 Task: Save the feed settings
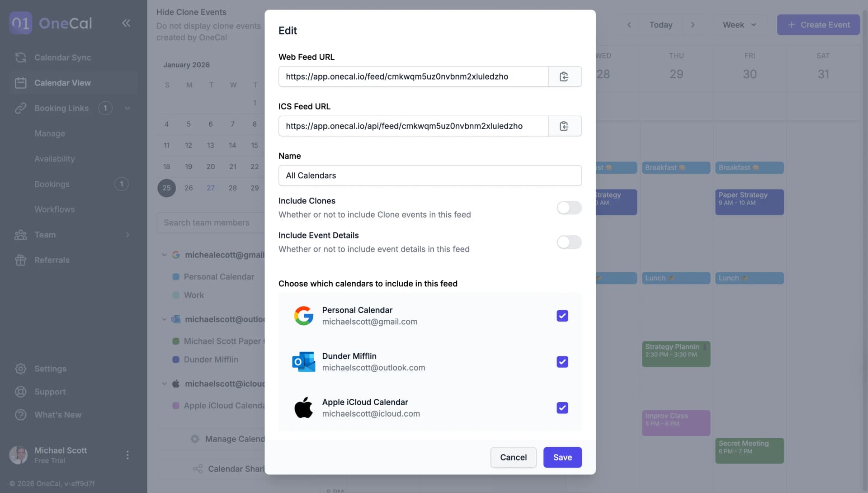click(562, 457)
